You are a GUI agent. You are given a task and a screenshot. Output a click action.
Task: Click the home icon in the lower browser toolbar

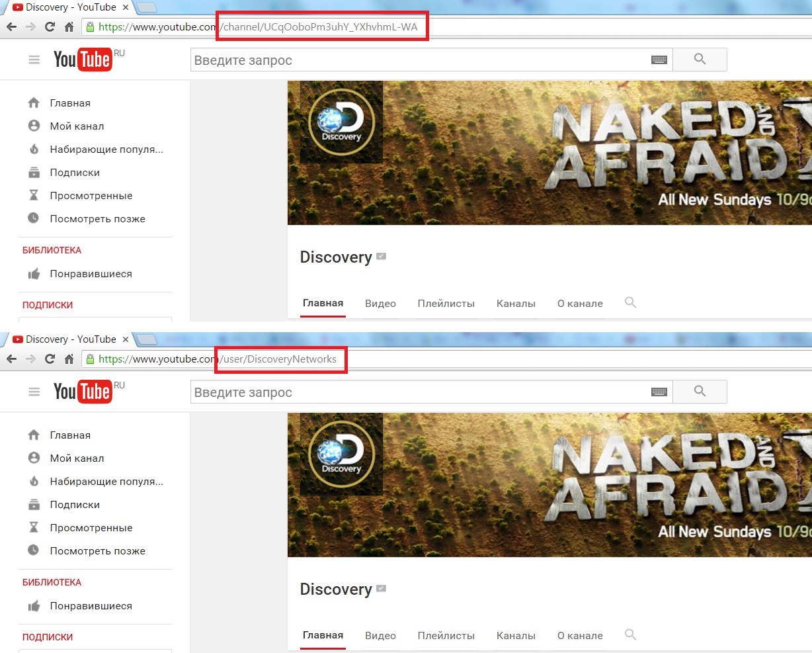[x=69, y=359]
